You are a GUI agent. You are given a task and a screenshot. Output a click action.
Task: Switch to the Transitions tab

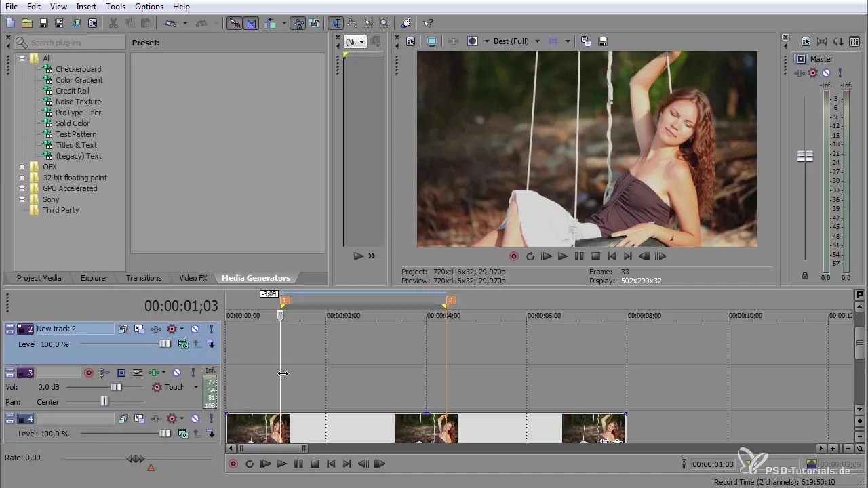[x=144, y=278]
